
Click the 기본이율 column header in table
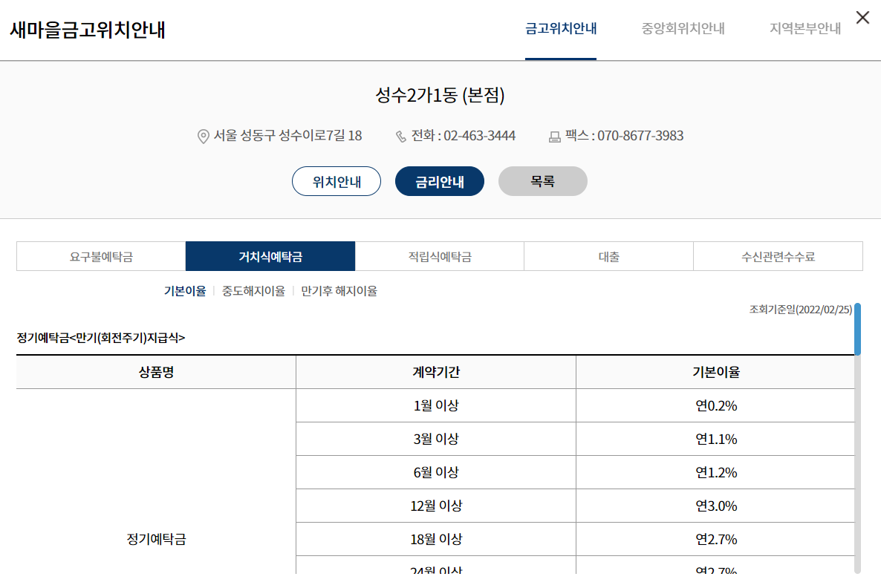click(x=716, y=372)
